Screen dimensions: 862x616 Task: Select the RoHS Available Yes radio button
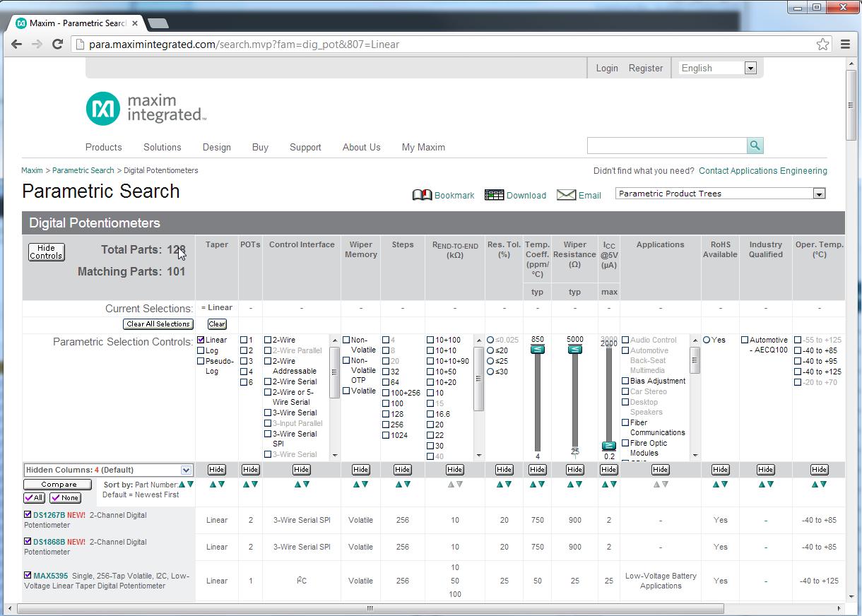[x=707, y=340]
